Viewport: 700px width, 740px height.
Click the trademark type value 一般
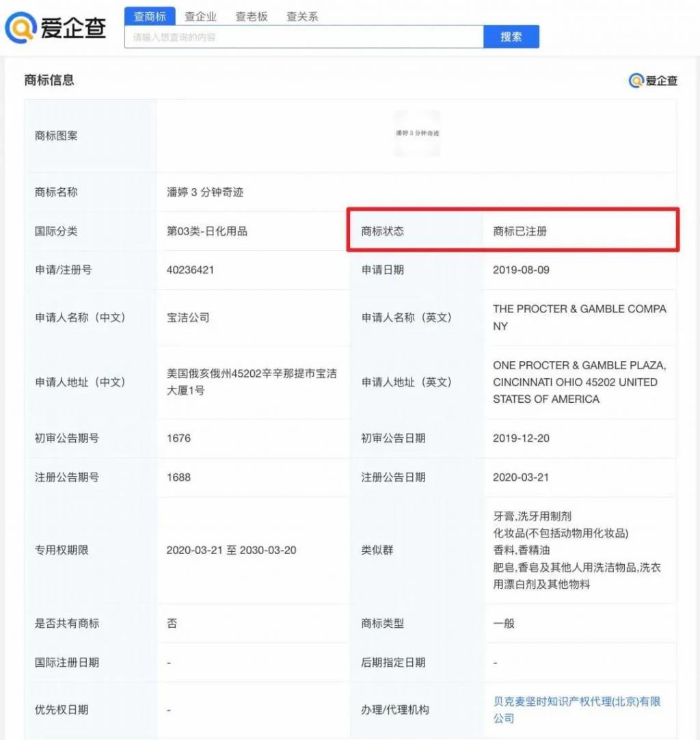pos(504,624)
